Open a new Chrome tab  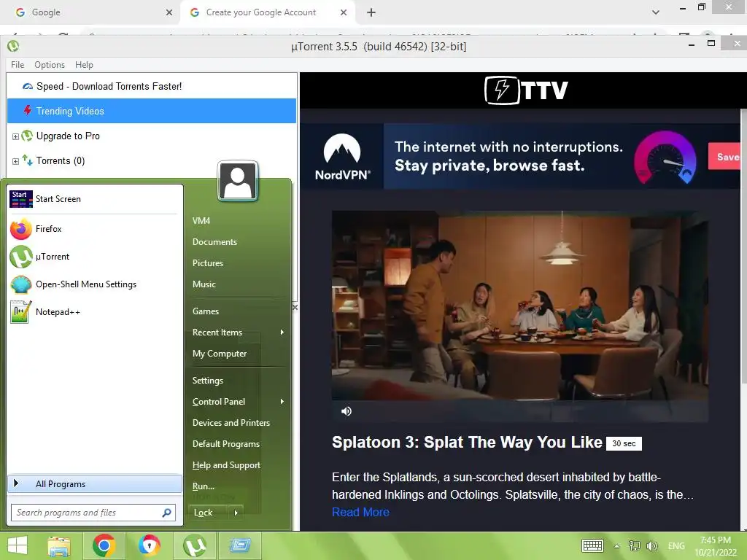(371, 12)
